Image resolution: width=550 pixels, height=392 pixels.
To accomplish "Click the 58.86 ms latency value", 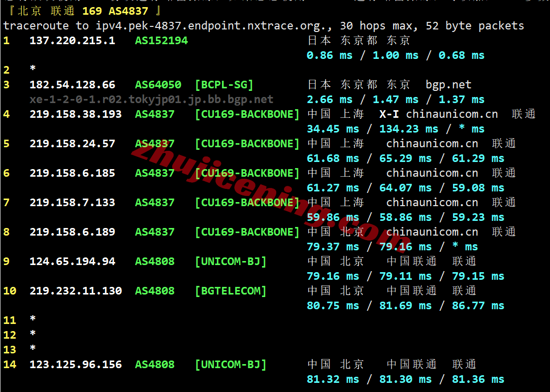I will [x=405, y=217].
